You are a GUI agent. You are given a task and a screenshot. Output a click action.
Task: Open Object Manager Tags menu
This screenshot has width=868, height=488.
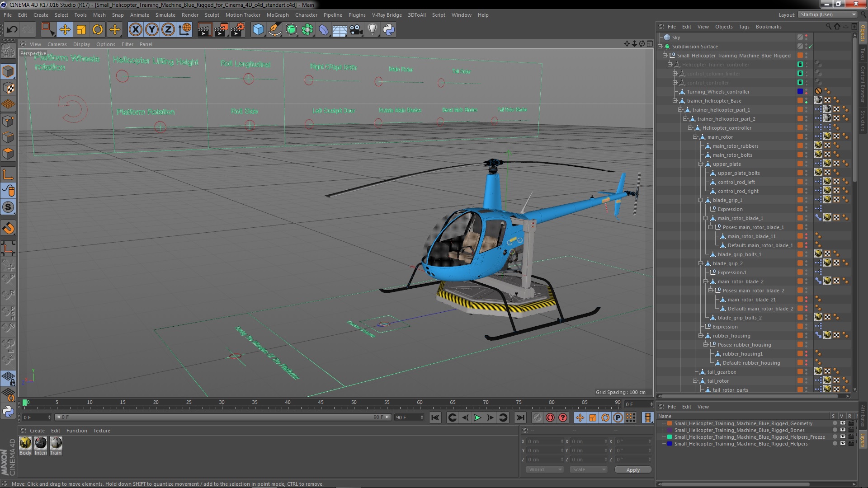point(744,27)
